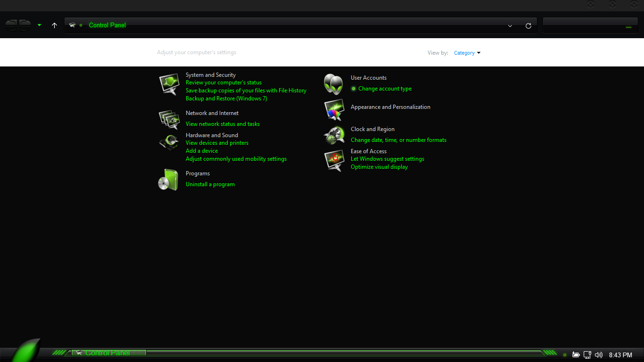Open the clock showing 8:43 PM

click(x=620, y=355)
